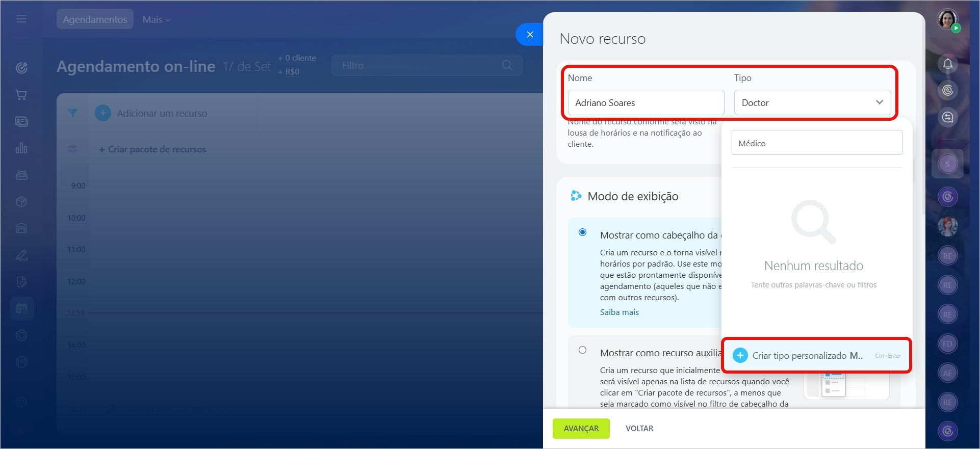Open the shopping cart icon in the sidebar
Viewport: 980px width, 449px height.
[21, 95]
